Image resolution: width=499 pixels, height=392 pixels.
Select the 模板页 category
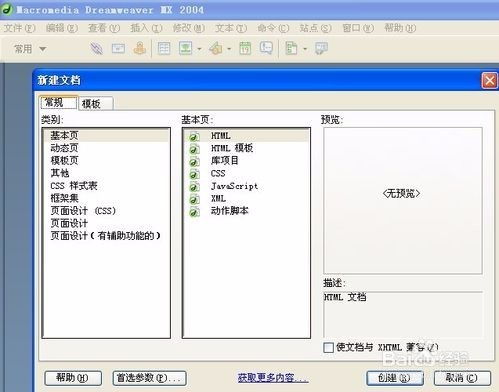coord(106,161)
